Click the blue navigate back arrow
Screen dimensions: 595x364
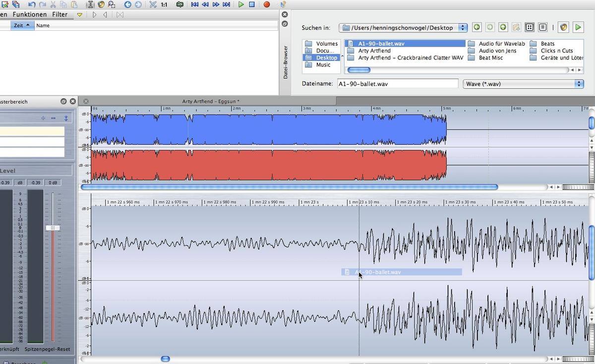pos(128,4)
